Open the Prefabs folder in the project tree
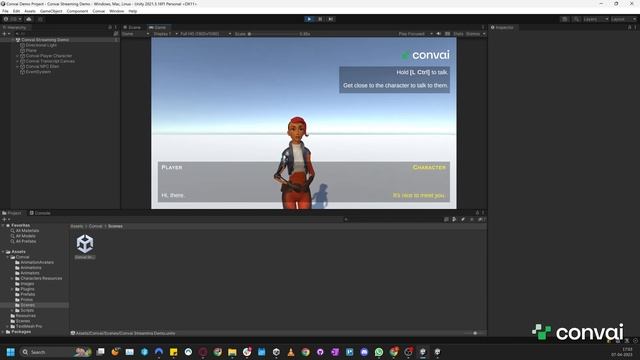This screenshot has height=360, width=640. coord(27,294)
